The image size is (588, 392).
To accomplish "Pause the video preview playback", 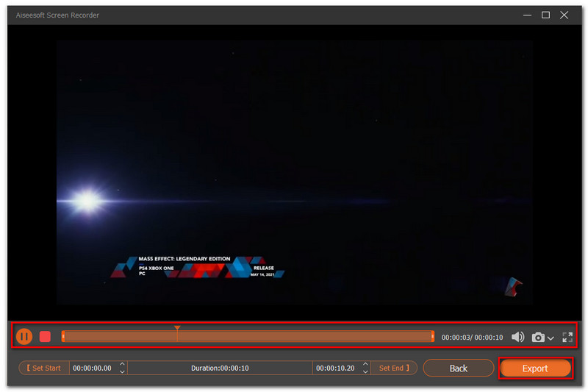I will click(24, 337).
